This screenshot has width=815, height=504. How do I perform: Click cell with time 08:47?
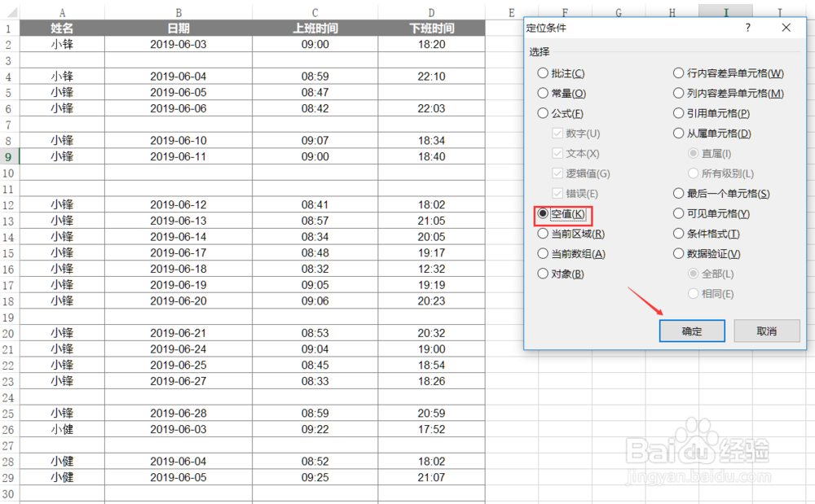[x=315, y=92]
